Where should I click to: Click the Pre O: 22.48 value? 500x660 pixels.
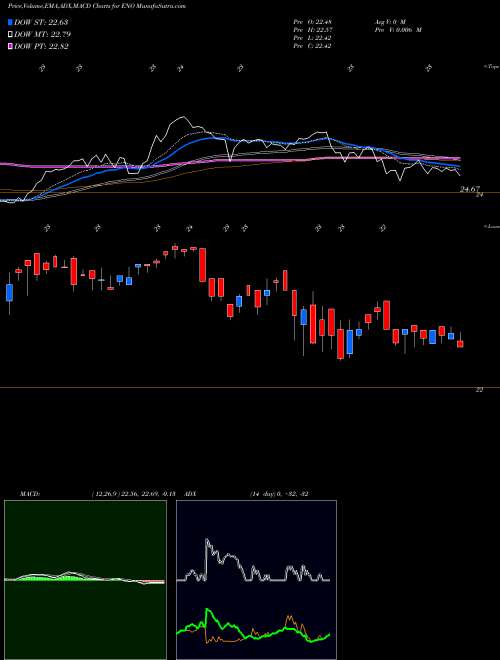point(312,21)
